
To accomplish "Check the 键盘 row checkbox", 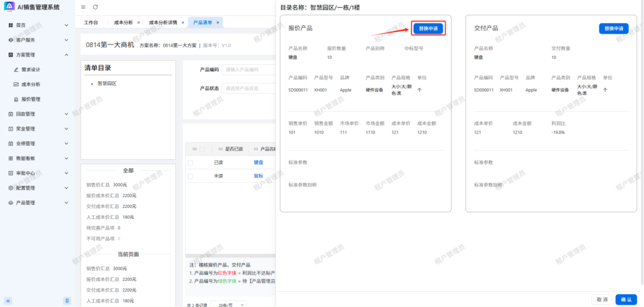I will pyautogui.click(x=190, y=162).
